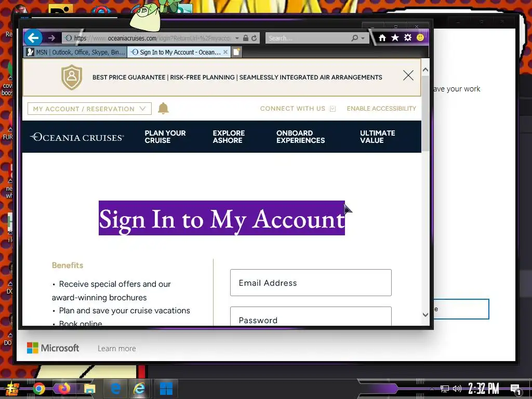Click the security lock icon in address bar
Image resolution: width=532 pixels, height=399 pixels.
pos(246,38)
